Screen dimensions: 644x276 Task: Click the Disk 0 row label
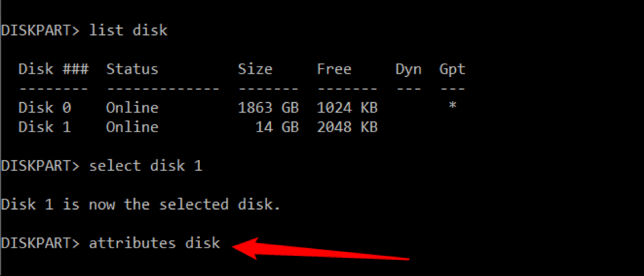44,107
